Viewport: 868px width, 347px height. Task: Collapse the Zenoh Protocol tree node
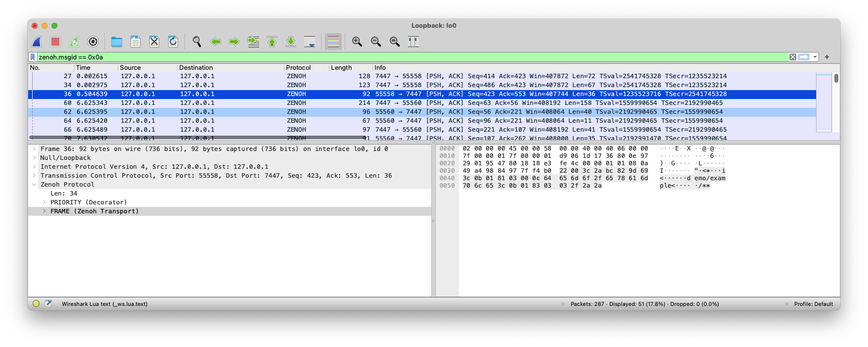pos(34,185)
